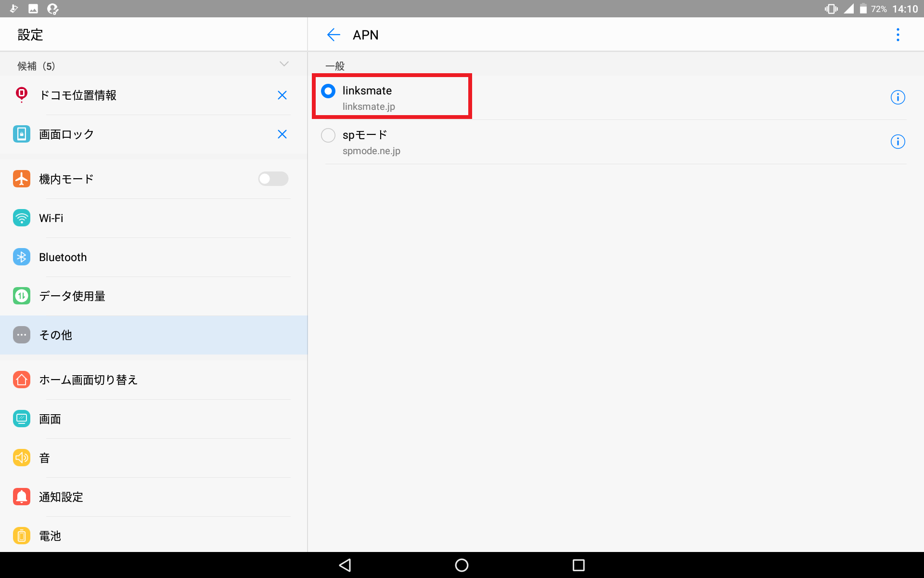Open info for spモード APN

pos(898,142)
